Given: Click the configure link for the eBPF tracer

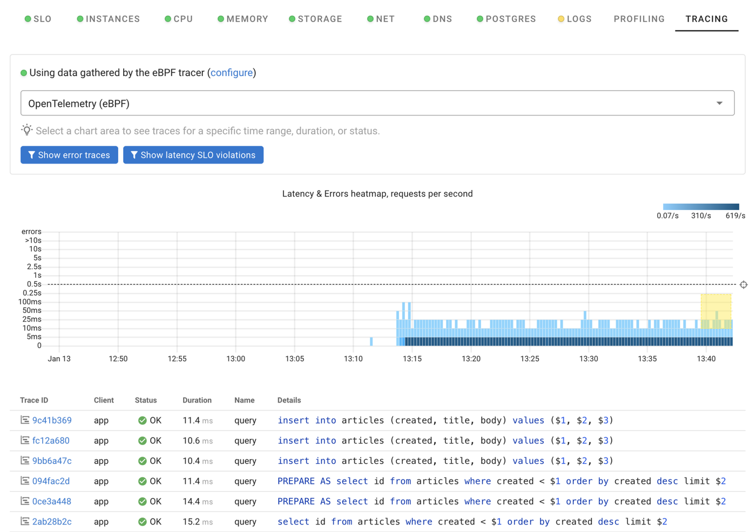Looking at the screenshot, I should pos(232,72).
